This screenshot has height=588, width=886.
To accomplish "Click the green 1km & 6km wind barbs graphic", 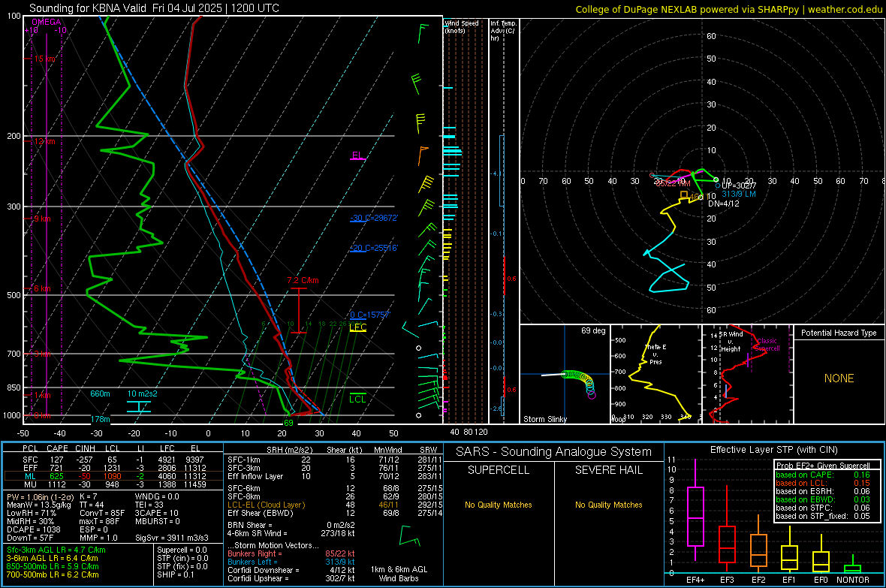I will pos(410,536).
